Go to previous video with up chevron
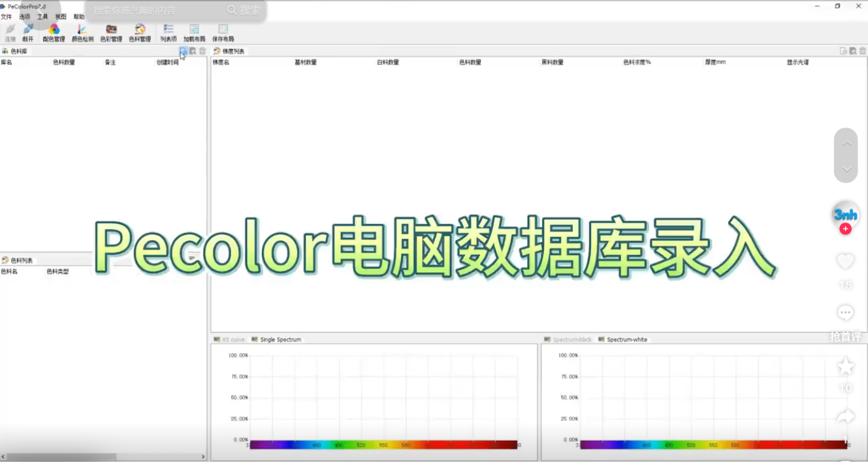The image size is (868, 462). [846, 144]
